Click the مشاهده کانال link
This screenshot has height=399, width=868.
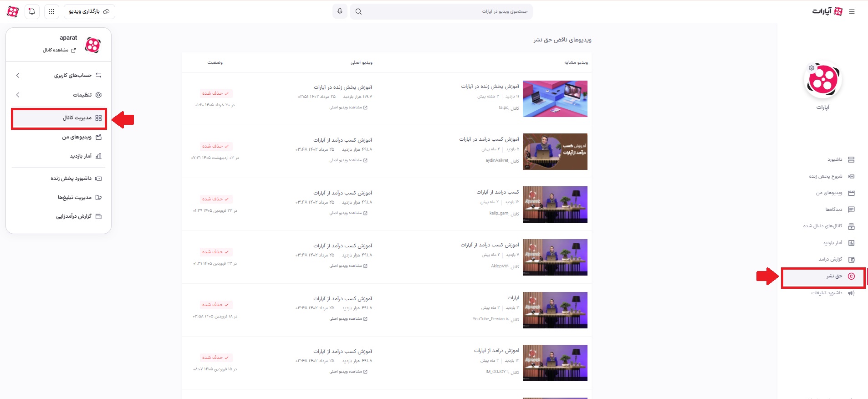59,50
